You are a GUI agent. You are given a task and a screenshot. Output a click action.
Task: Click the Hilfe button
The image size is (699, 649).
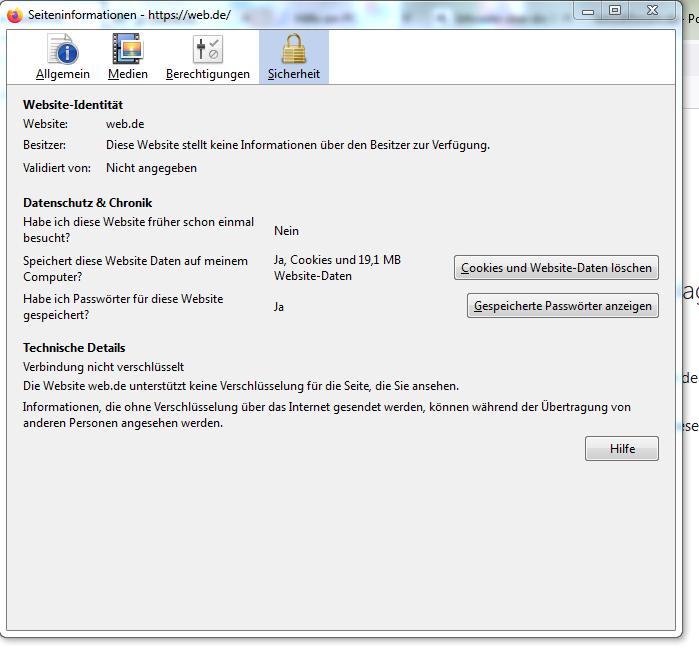pyautogui.click(x=622, y=449)
